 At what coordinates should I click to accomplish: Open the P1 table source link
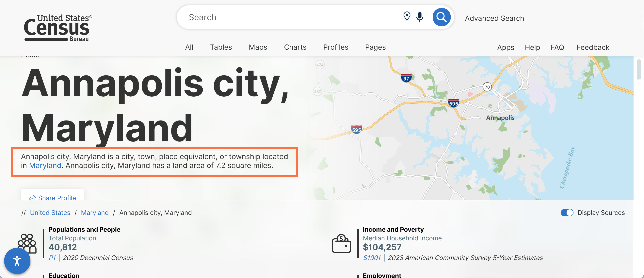[52, 258]
